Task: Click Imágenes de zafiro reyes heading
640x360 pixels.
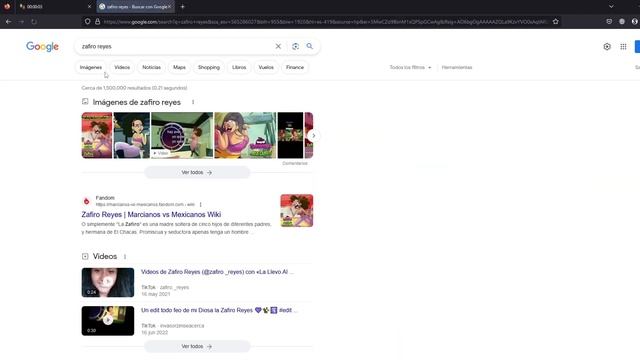Action: tap(136, 102)
